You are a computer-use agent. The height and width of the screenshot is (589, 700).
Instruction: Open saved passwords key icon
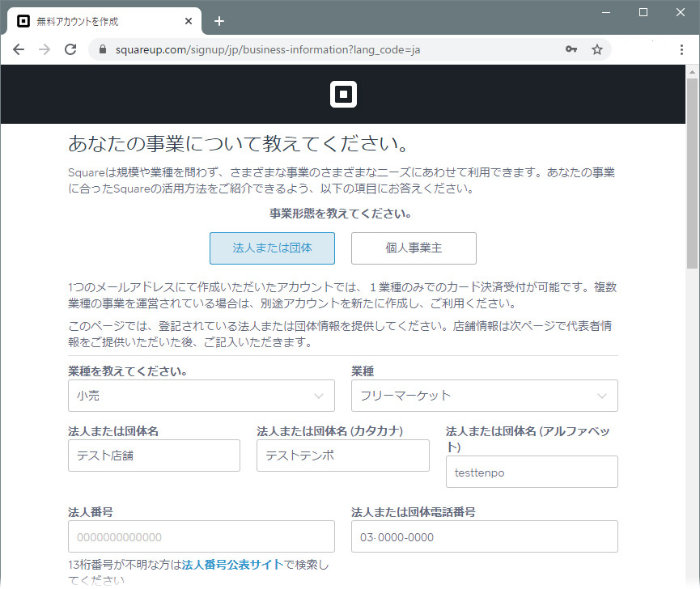[x=571, y=49]
